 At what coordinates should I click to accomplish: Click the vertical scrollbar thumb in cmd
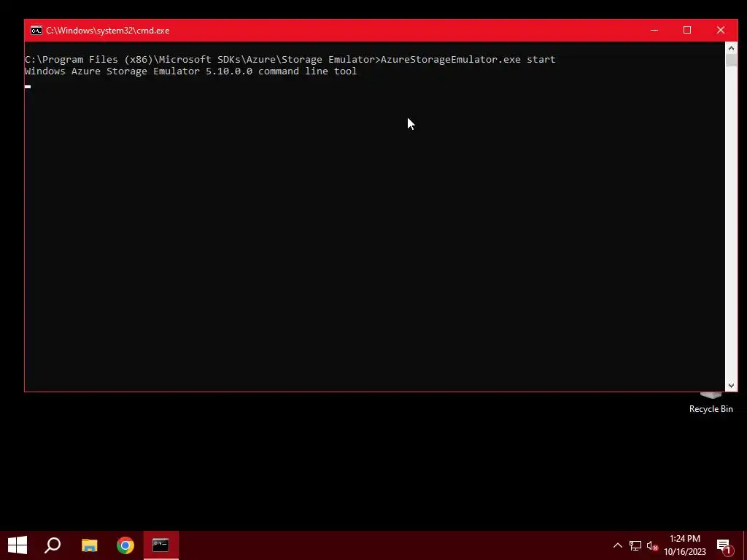click(731, 61)
